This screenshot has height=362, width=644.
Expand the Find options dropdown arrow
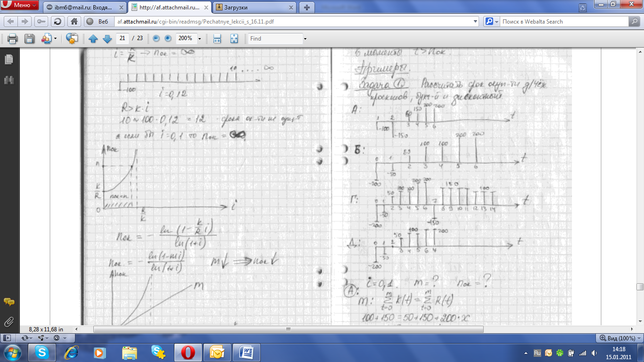[x=305, y=39]
